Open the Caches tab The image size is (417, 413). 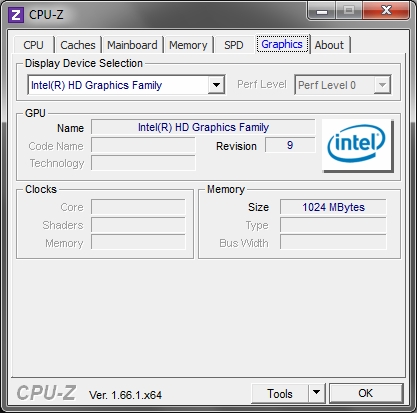(x=78, y=45)
